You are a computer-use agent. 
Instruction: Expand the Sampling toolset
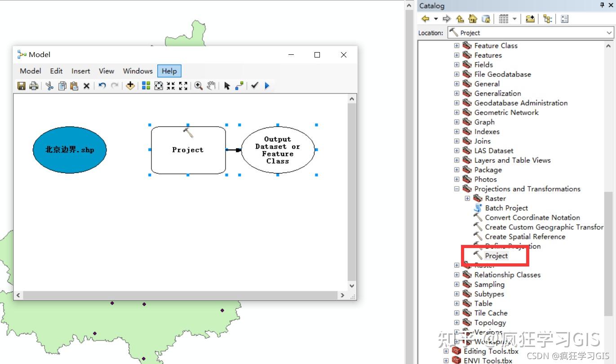[456, 284]
